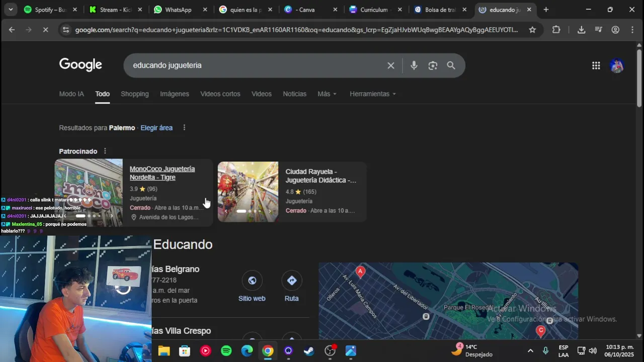Open MonoCoco Juguetería Nordelta link
Screen dimensions: 644x362
pos(162,173)
